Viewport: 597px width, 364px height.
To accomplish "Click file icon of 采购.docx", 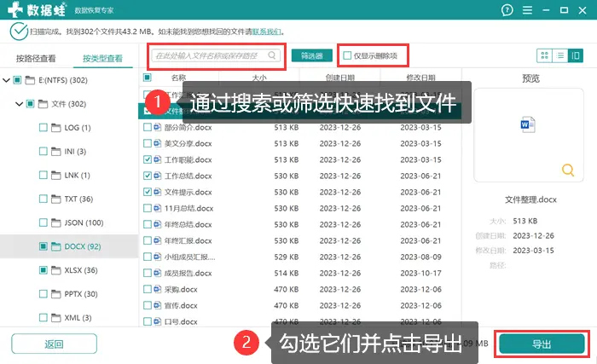I will [158, 289].
